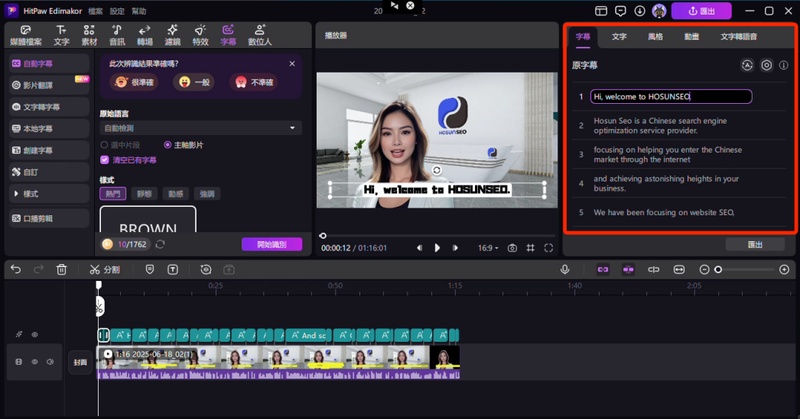Click the undo arrow in the timeline toolbar
Screen dimensions: 800x419
pyautogui.click(x=16, y=269)
